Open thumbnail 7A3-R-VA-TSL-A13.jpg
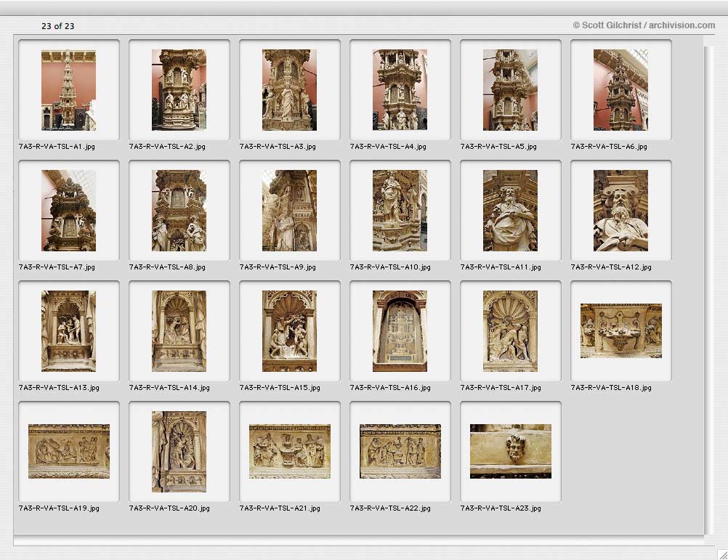Screen dimensions: 728x560 [x=69, y=331]
